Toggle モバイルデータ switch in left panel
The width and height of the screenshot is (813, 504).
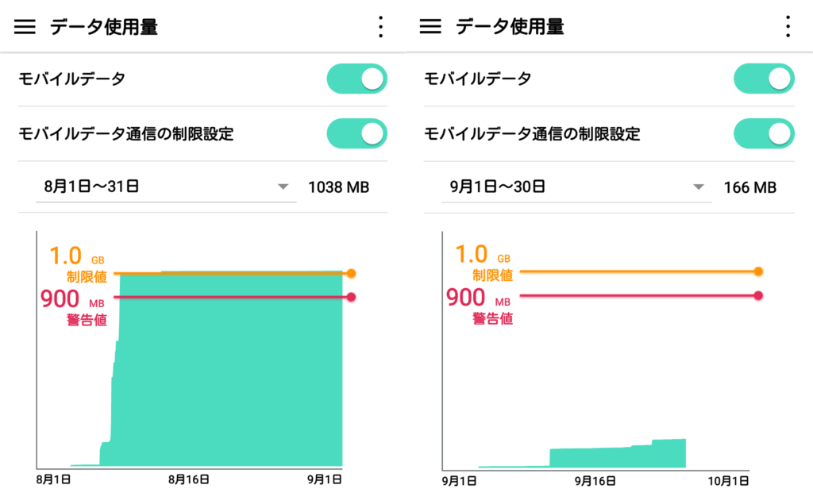click(356, 79)
